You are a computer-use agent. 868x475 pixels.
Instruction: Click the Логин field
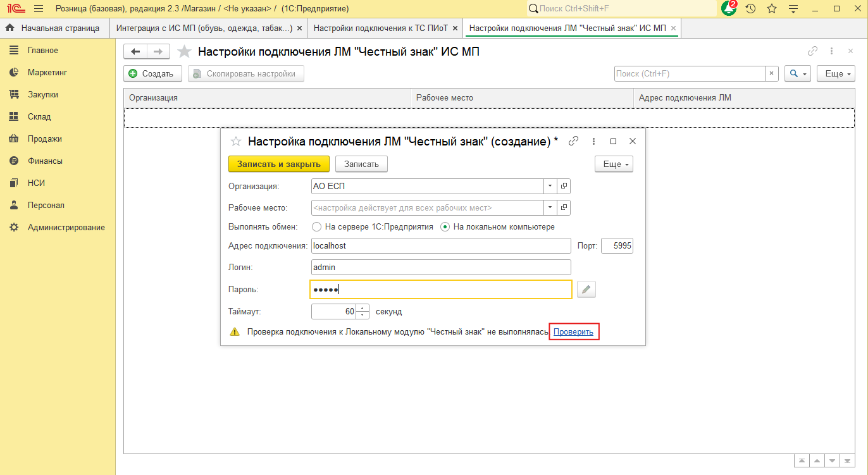coord(441,268)
